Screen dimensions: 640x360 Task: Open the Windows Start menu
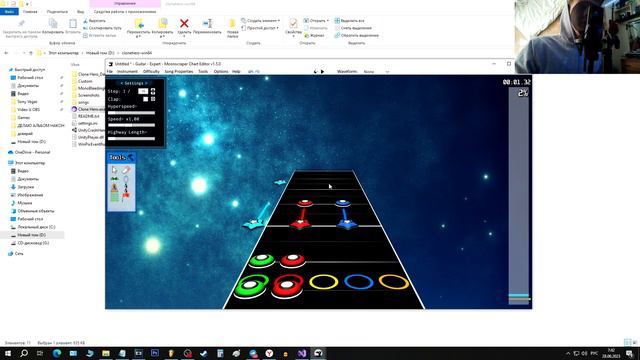click(7, 353)
